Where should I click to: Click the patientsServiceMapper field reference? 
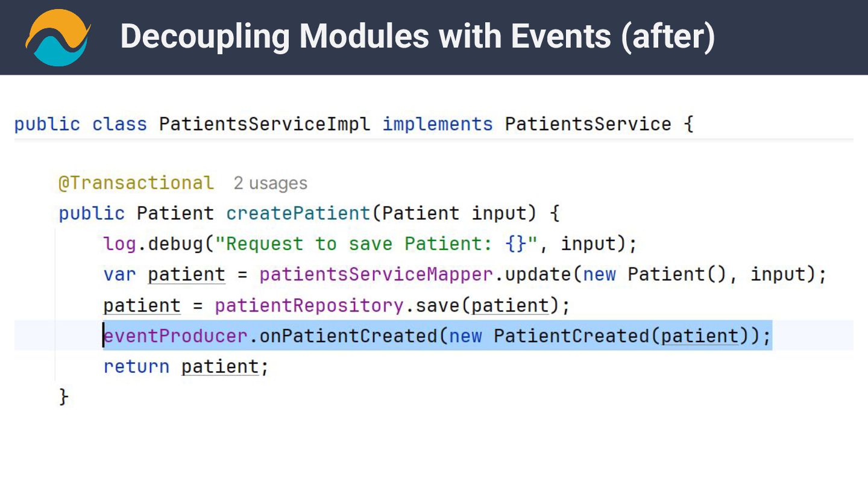pos(376,275)
